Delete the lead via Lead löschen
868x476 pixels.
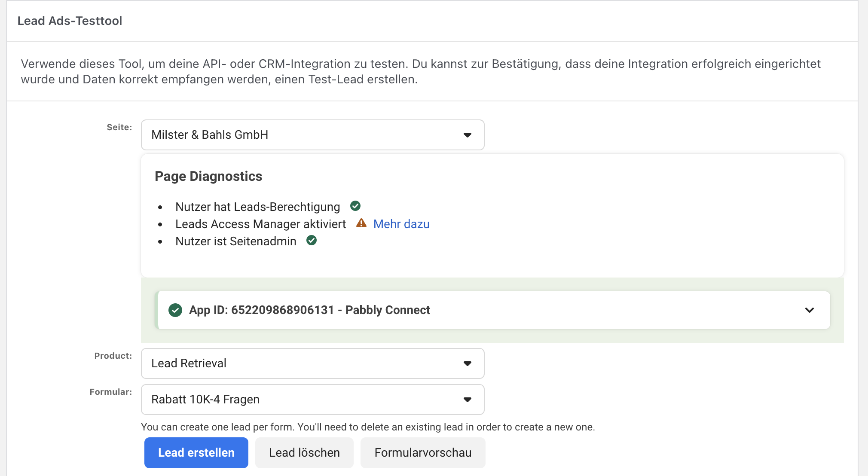[x=304, y=453]
